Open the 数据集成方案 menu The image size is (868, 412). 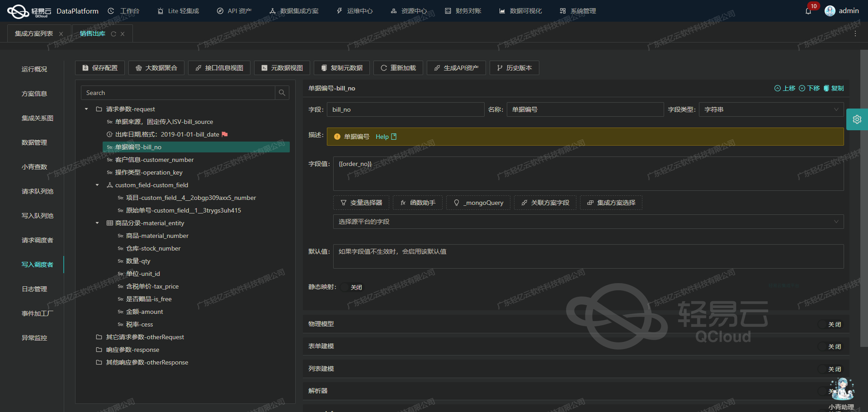click(x=294, y=11)
